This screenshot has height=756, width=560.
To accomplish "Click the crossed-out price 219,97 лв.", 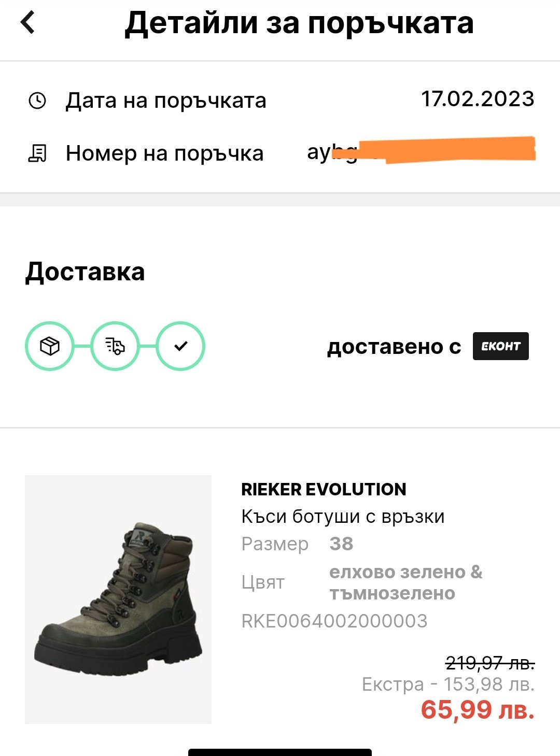I will [490, 662].
